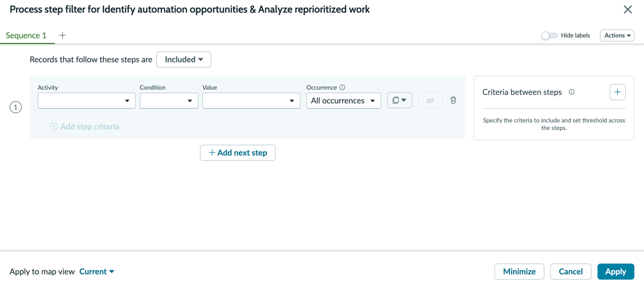Close the process step filter dialog
Viewport: 644px width, 281px height.
pyautogui.click(x=627, y=10)
